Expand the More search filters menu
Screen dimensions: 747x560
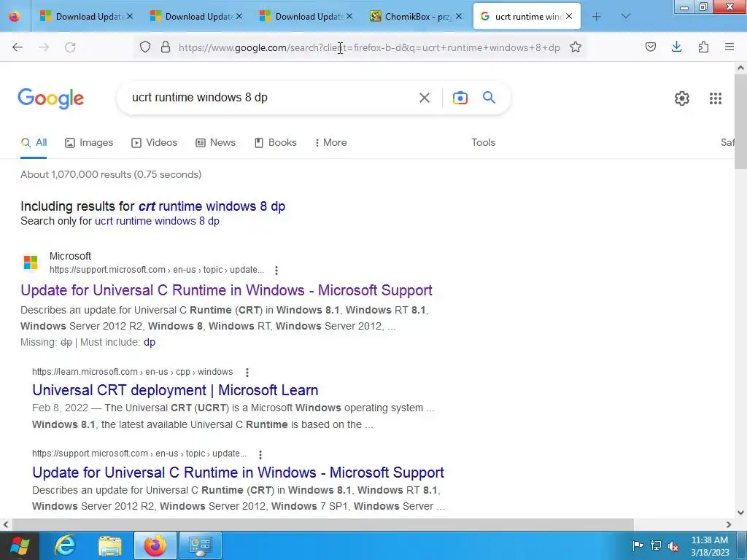coord(330,142)
